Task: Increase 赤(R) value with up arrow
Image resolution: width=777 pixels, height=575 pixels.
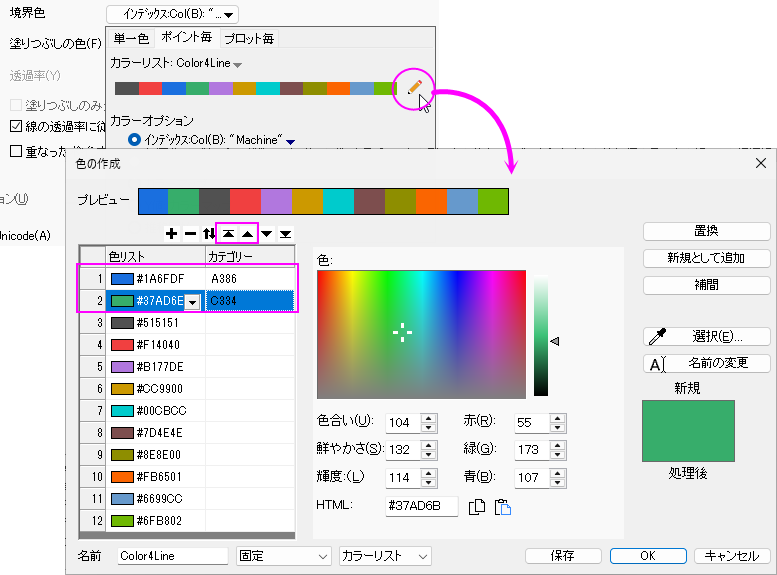Action: (x=558, y=418)
